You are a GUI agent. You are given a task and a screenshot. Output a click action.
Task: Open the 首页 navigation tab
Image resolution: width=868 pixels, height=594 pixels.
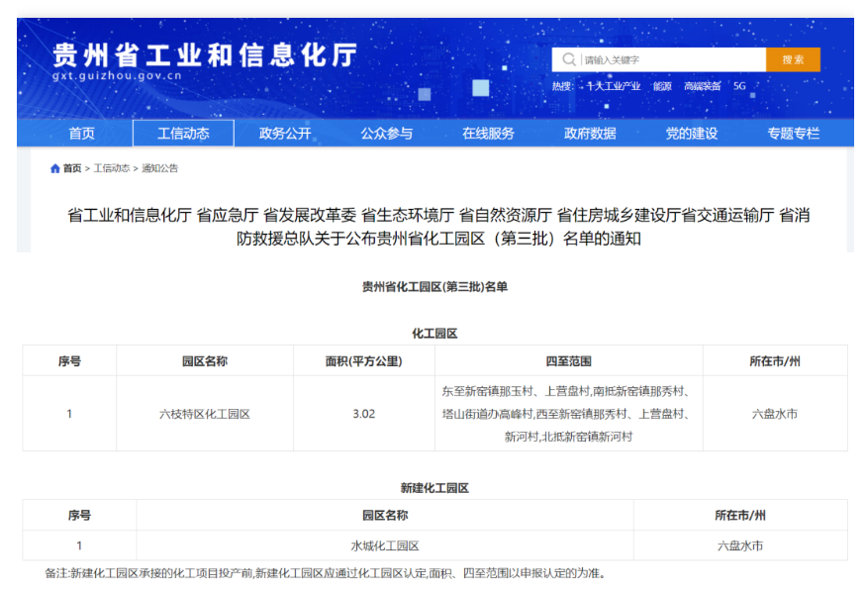coord(81,133)
